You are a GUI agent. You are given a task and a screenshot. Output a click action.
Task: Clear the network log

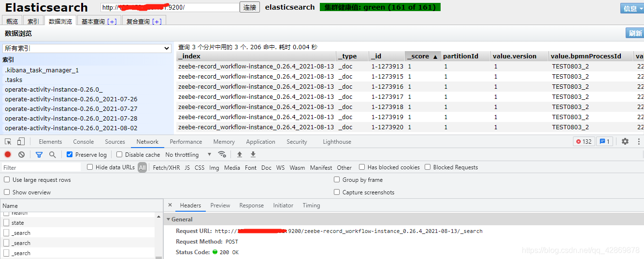click(21, 154)
